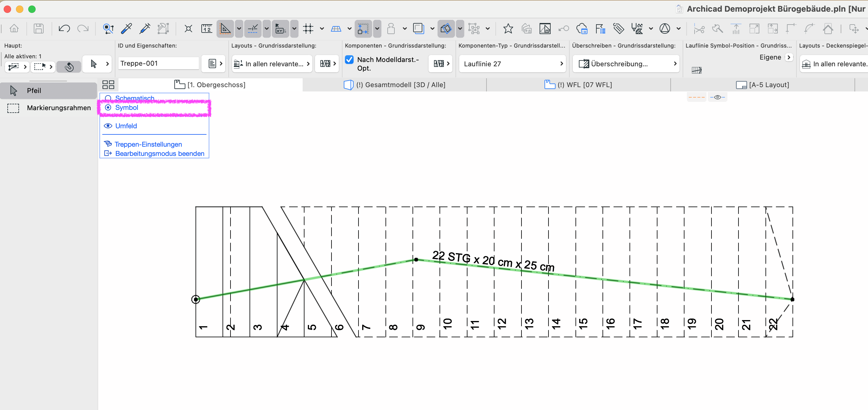This screenshot has width=868, height=410.
Task: Click the Undo arrow icon
Action: 64,29
